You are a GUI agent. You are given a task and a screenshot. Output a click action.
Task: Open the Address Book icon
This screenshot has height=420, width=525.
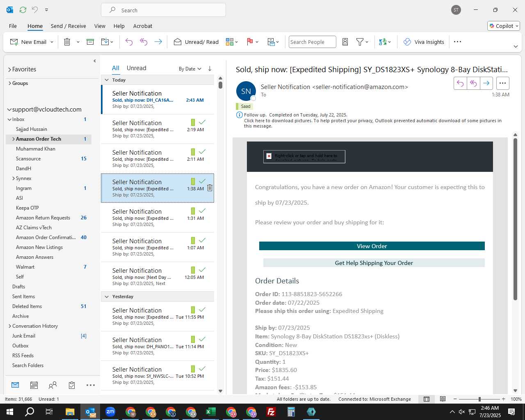click(x=345, y=42)
